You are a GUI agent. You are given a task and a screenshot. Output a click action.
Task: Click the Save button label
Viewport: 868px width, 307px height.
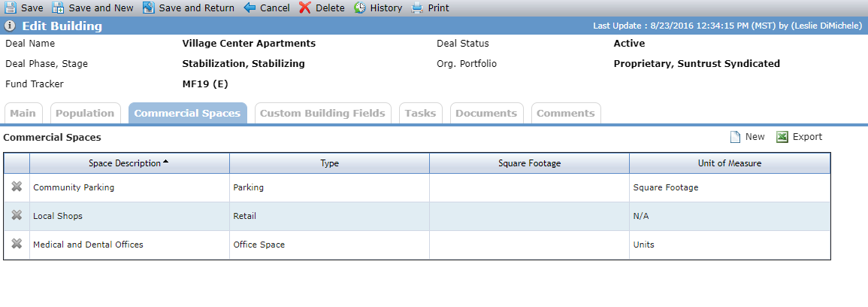pyautogui.click(x=32, y=8)
